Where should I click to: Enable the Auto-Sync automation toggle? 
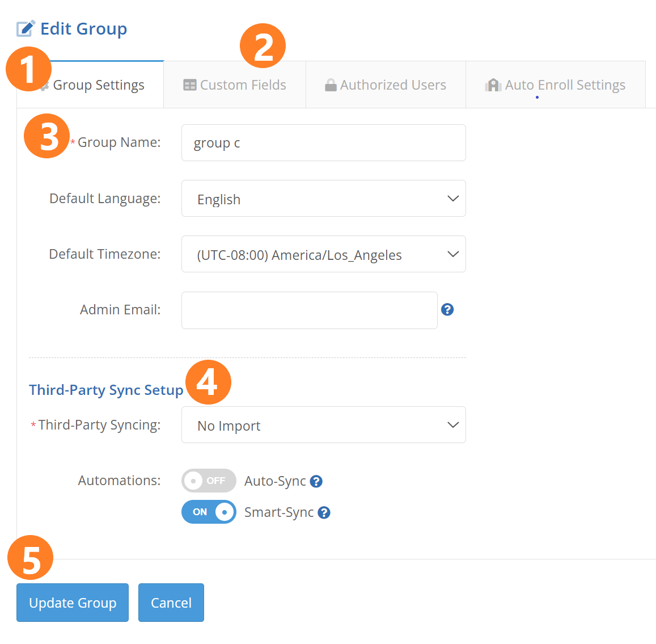pyautogui.click(x=209, y=481)
